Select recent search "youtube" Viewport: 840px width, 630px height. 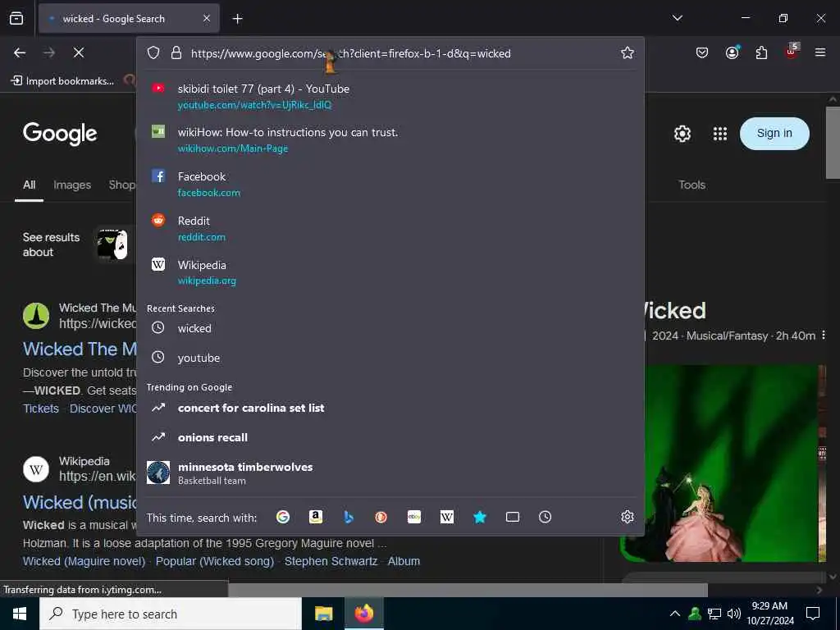tap(390, 358)
